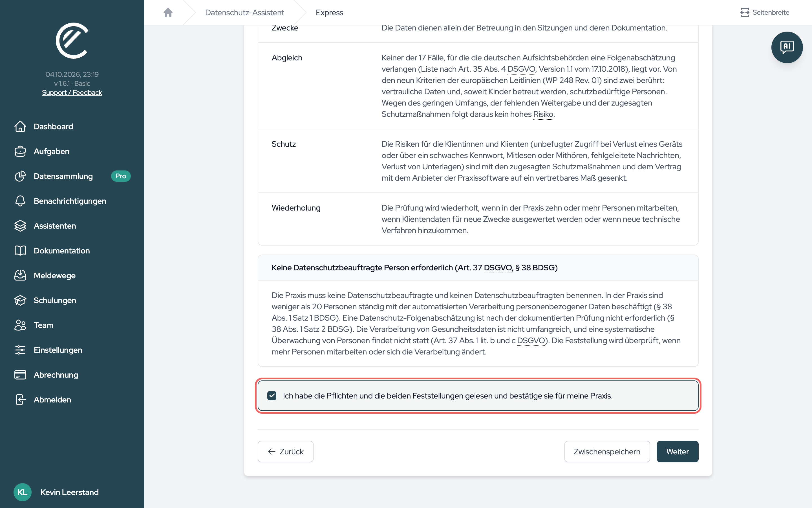Click the Weiter button

click(x=678, y=452)
